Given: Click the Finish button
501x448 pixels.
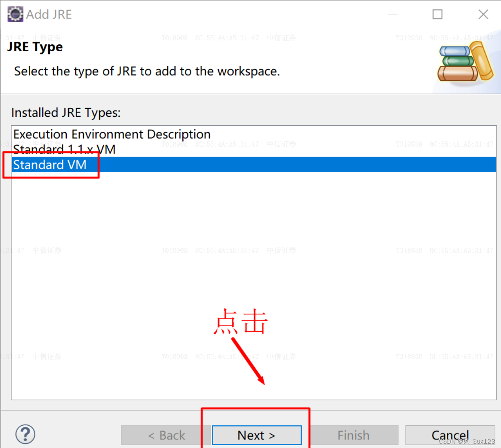Looking at the screenshot, I should click(353, 435).
